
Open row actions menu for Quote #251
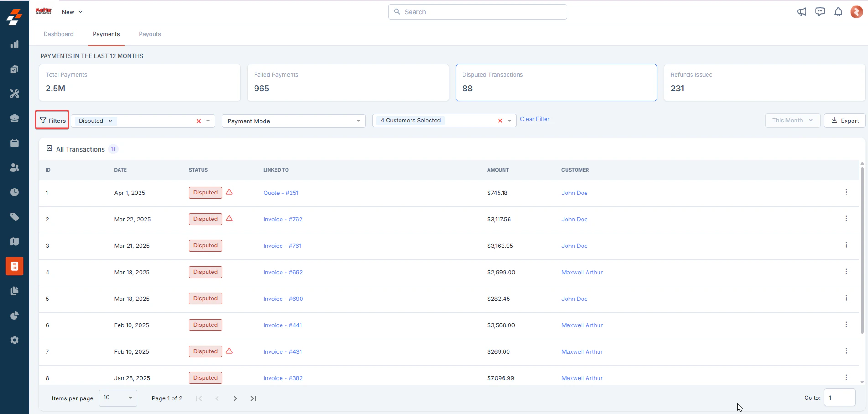click(846, 192)
